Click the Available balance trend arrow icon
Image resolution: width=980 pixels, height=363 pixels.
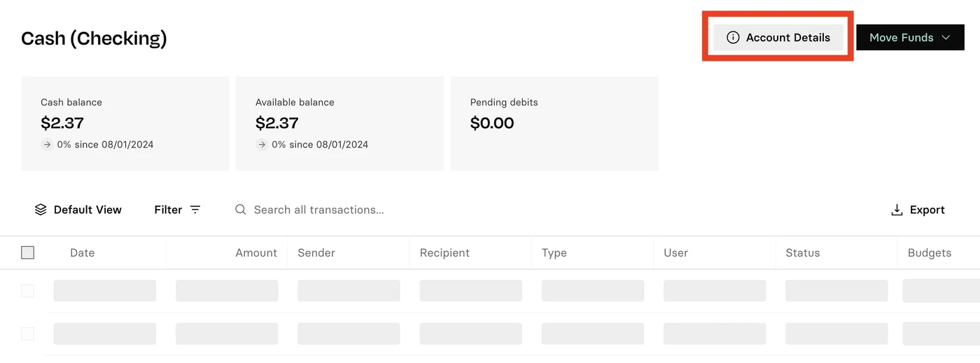(262, 145)
